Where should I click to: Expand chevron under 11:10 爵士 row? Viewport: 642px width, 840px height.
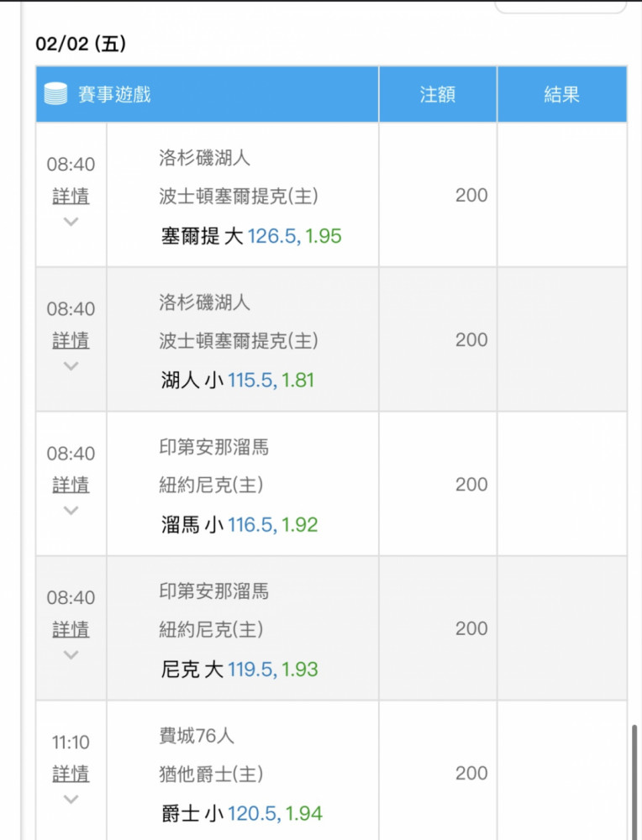pos(71,800)
